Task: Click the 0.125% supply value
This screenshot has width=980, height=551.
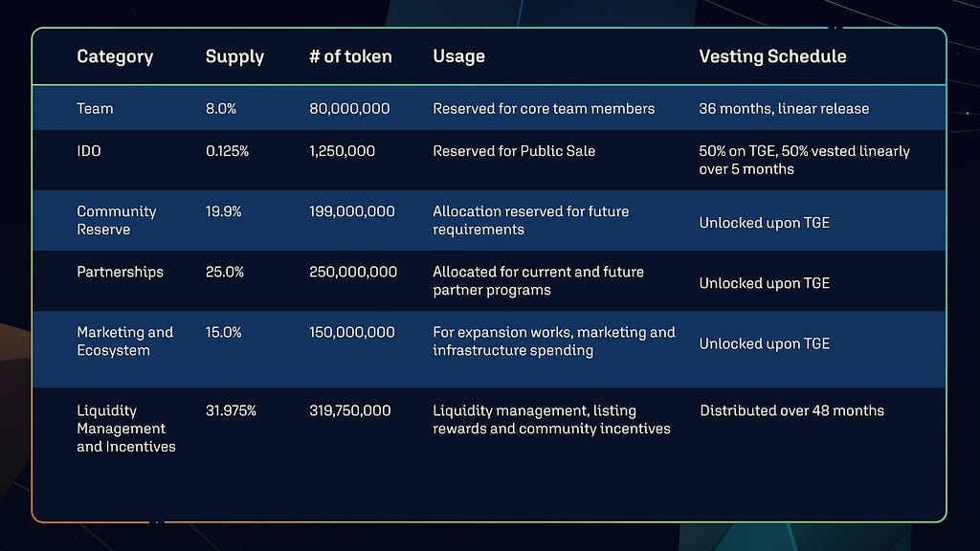Action: point(227,151)
